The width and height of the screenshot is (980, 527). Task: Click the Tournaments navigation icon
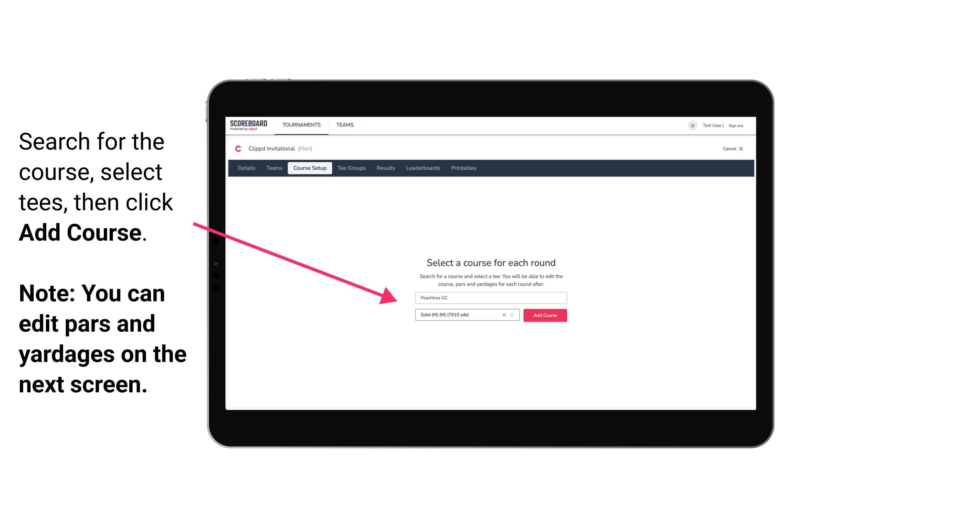(301, 124)
